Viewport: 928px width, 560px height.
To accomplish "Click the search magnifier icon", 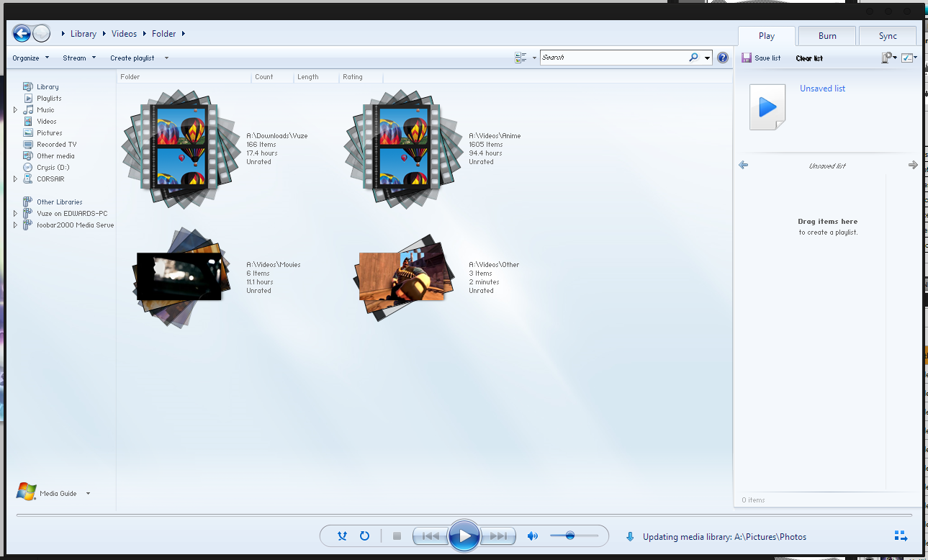I will click(x=693, y=58).
